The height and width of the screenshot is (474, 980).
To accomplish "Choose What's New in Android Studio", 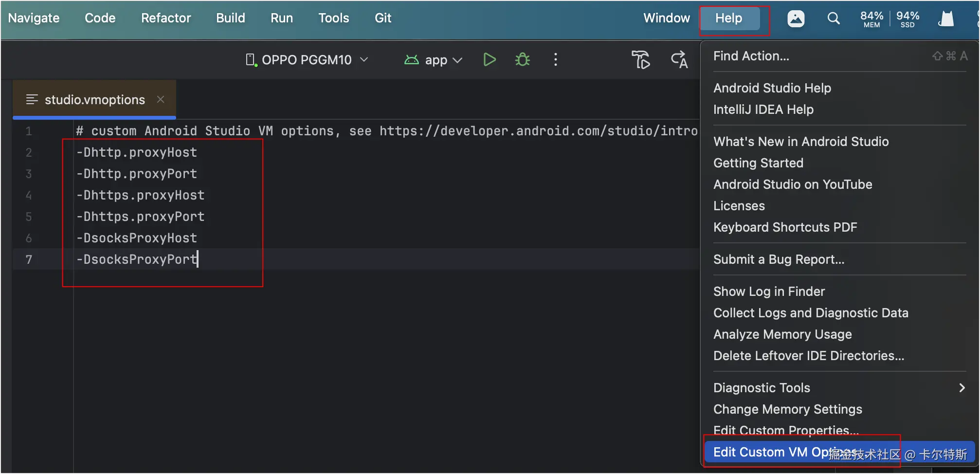I will coord(840,142).
